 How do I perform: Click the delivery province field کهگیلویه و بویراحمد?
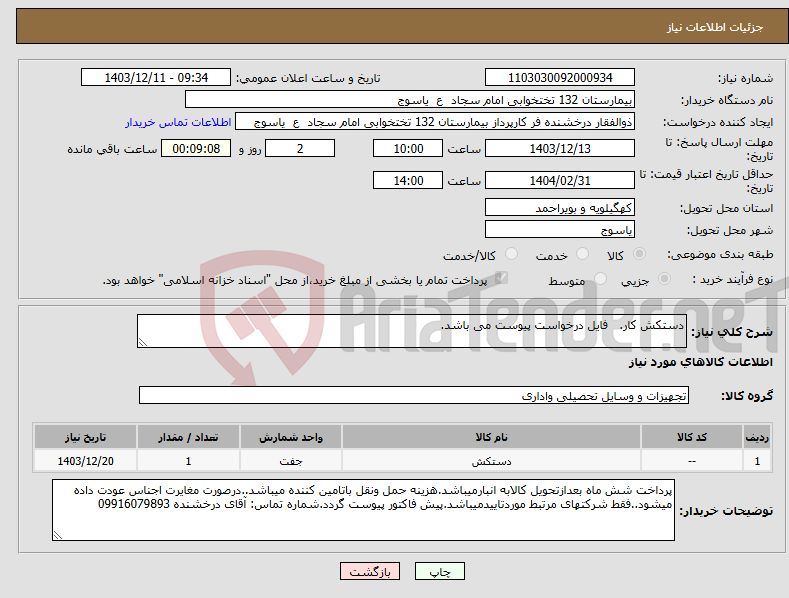pos(560,207)
